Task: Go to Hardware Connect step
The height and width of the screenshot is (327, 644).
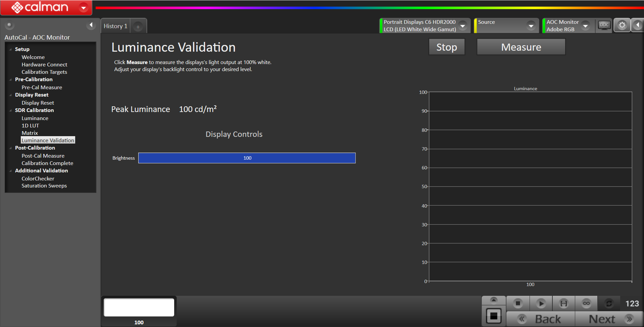Action: pos(44,65)
